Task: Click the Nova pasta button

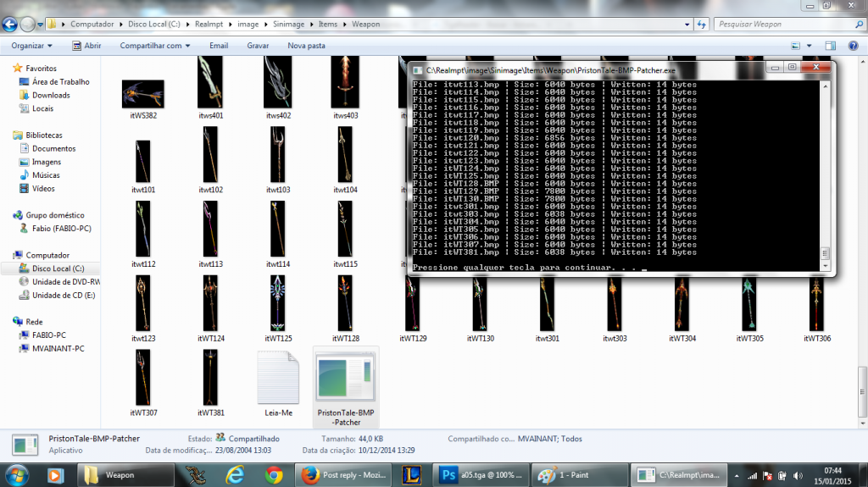Action: [x=306, y=46]
